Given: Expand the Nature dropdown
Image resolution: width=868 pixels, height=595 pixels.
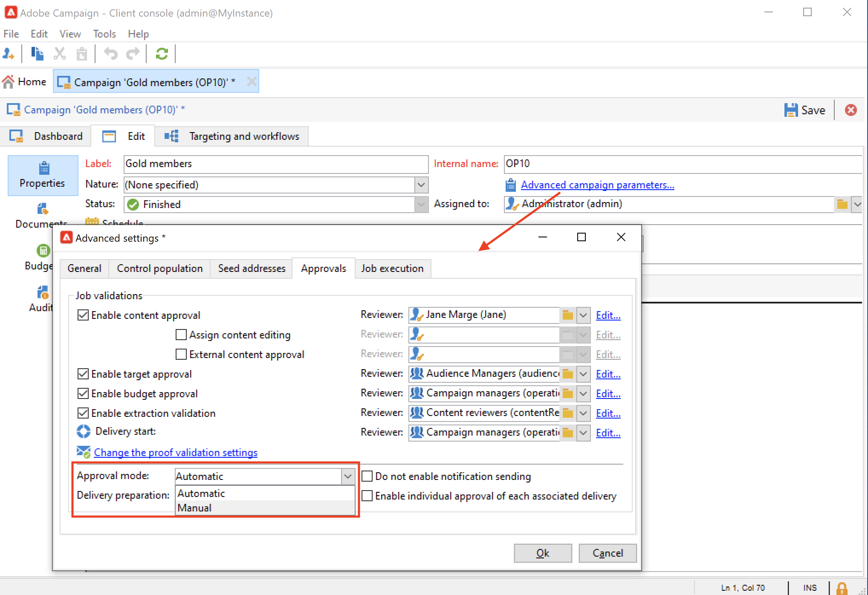Looking at the screenshot, I should (x=421, y=185).
